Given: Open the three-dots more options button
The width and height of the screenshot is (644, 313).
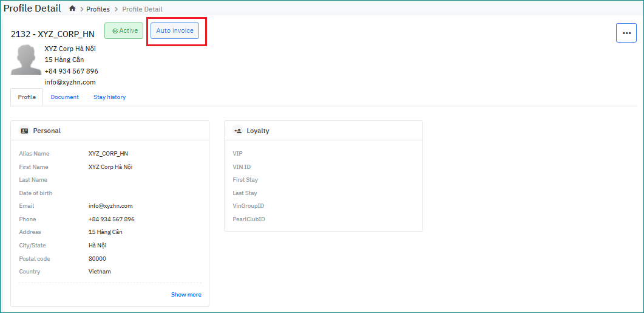Looking at the screenshot, I should pos(626,33).
